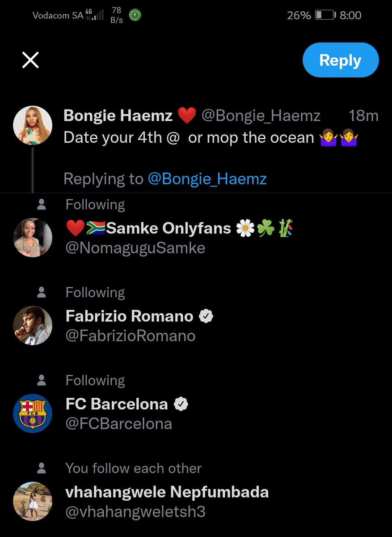Tap the blue Reply button
The width and height of the screenshot is (392, 537).
coord(341,60)
